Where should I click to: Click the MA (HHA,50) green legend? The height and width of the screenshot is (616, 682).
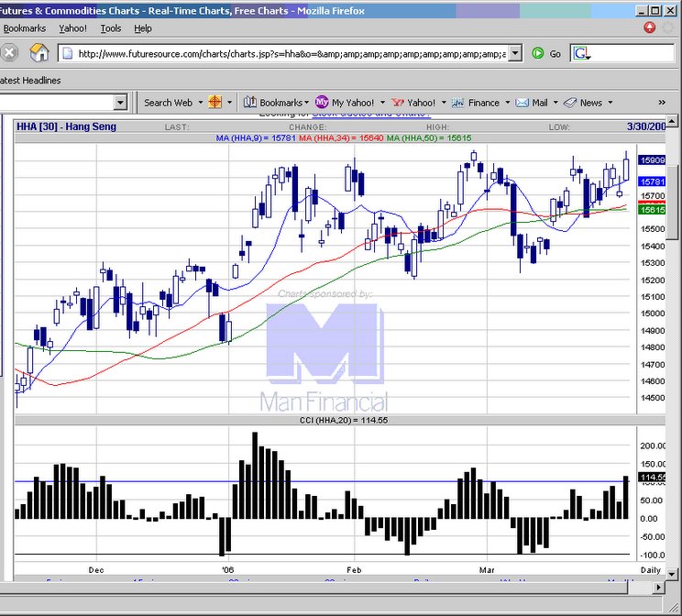point(429,137)
